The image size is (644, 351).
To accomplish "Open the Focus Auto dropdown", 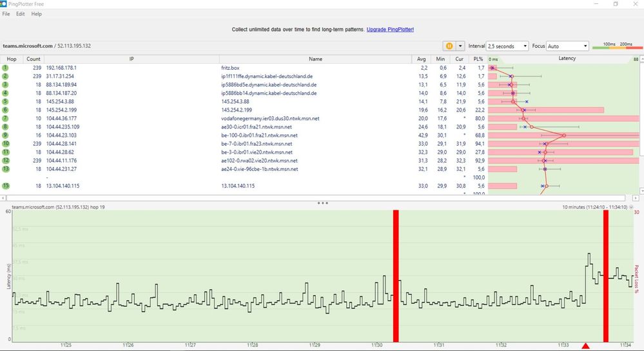I will tap(567, 46).
